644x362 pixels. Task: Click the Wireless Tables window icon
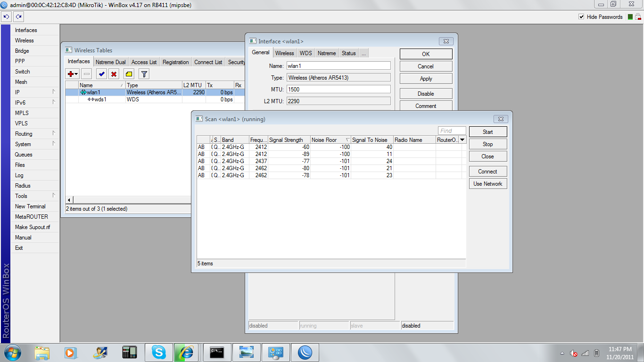pos(69,50)
